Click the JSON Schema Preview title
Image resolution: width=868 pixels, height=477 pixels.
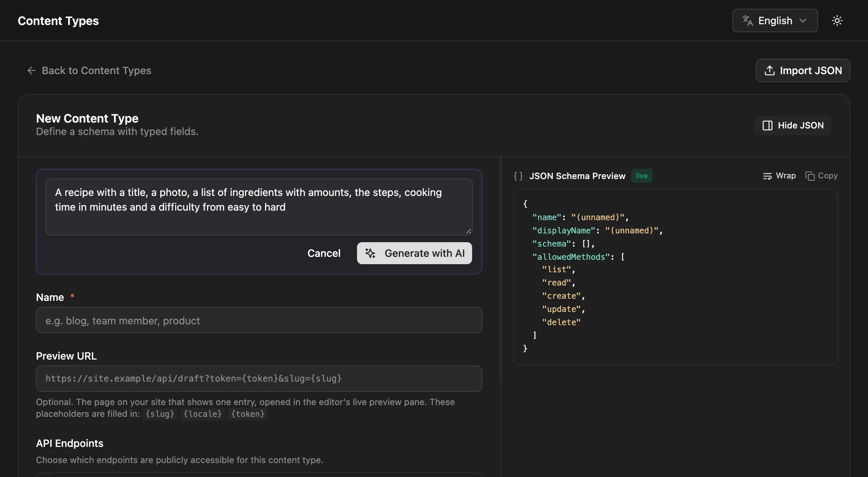577,176
